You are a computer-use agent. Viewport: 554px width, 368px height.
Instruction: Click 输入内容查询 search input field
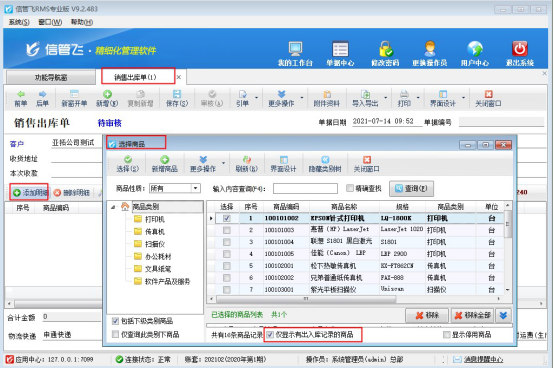tap(305, 189)
